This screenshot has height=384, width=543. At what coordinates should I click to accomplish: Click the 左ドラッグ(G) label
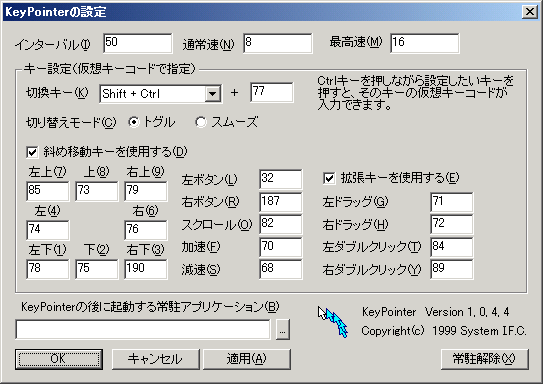[355, 202]
